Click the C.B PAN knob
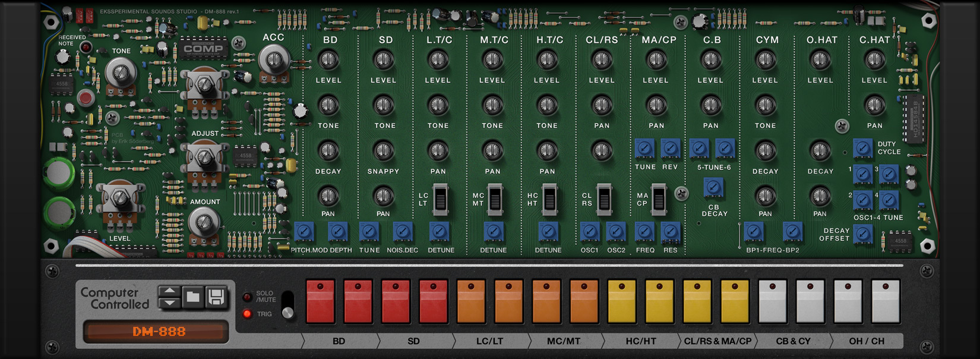The width and height of the screenshot is (980, 359). pyautogui.click(x=711, y=105)
